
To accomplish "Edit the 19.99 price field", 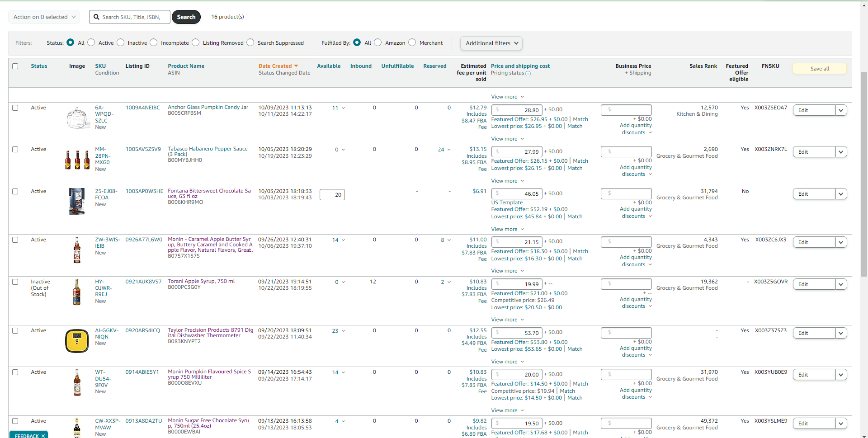I will click(517, 284).
